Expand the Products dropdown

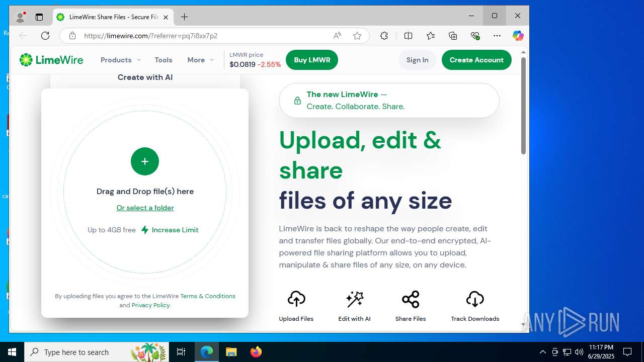121,60
